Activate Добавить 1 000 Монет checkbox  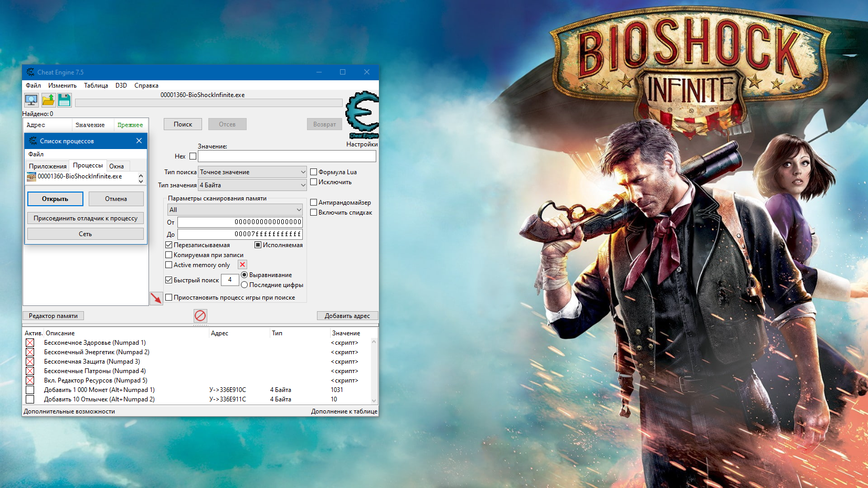click(x=30, y=390)
